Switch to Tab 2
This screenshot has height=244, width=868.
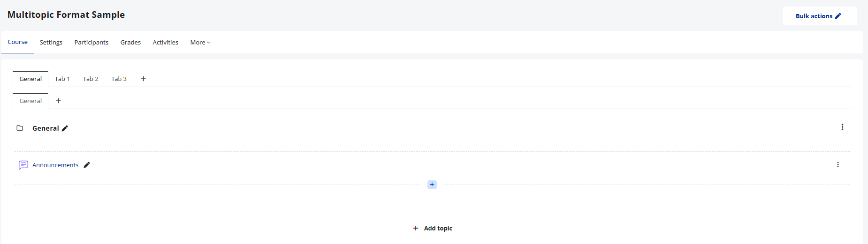coord(91,79)
